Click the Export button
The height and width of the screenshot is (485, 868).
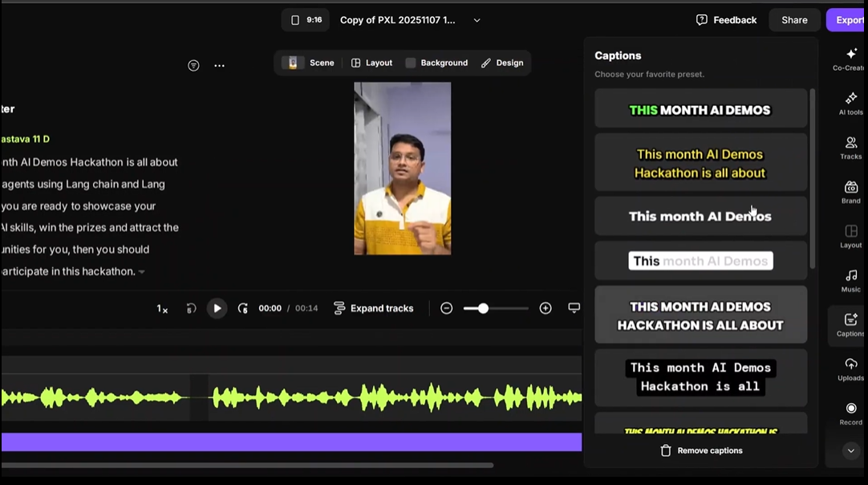tap(847, 20)
